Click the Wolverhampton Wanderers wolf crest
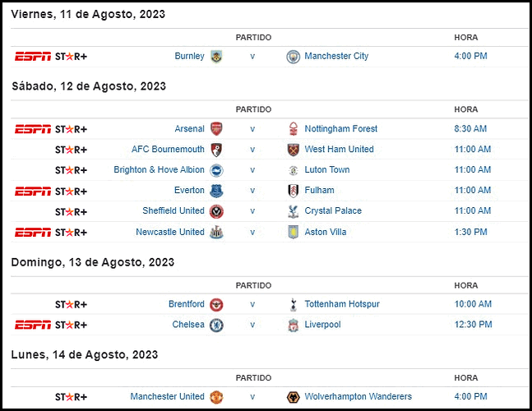The image size is (532, 411). coord(294,397)
